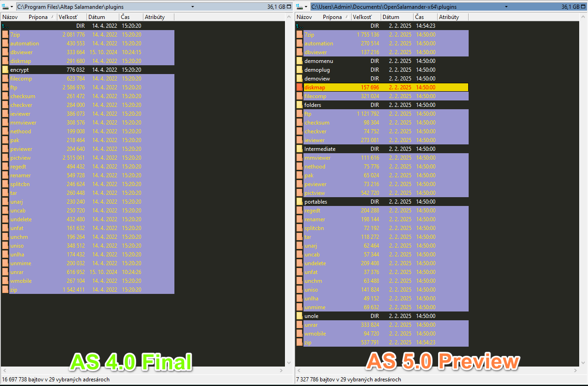Click the Intermediate folder icon
The width and height of the screenshot is (588, 386).
[x=299, y=149]
